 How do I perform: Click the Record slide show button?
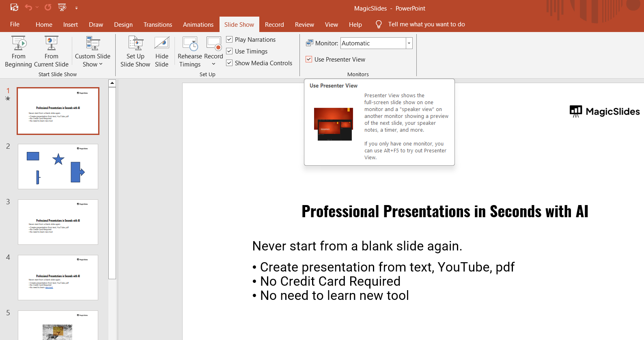pos(213,44)
